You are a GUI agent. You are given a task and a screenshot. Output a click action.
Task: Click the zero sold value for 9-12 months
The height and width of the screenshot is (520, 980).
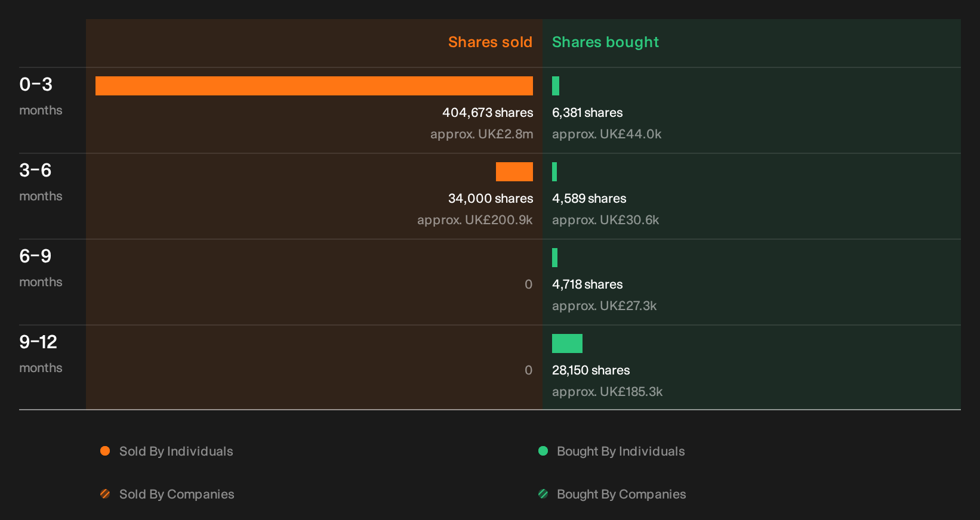(528, 370)
